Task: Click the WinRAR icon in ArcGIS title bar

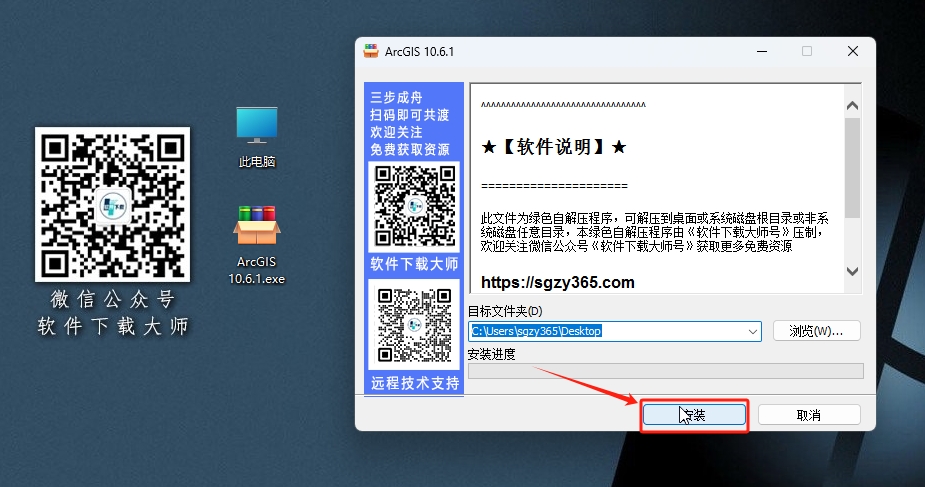Action: click(371, 51)
